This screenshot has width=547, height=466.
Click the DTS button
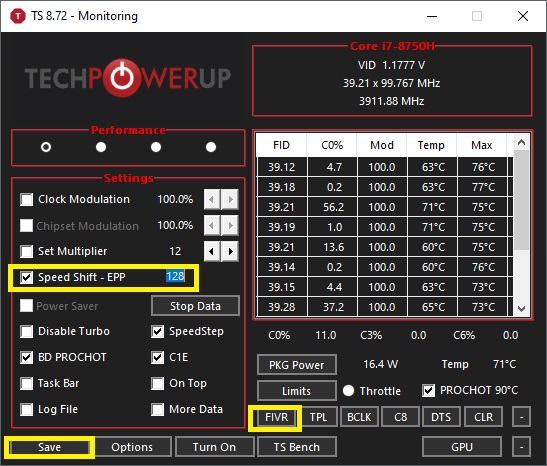[x=441, y=417]
